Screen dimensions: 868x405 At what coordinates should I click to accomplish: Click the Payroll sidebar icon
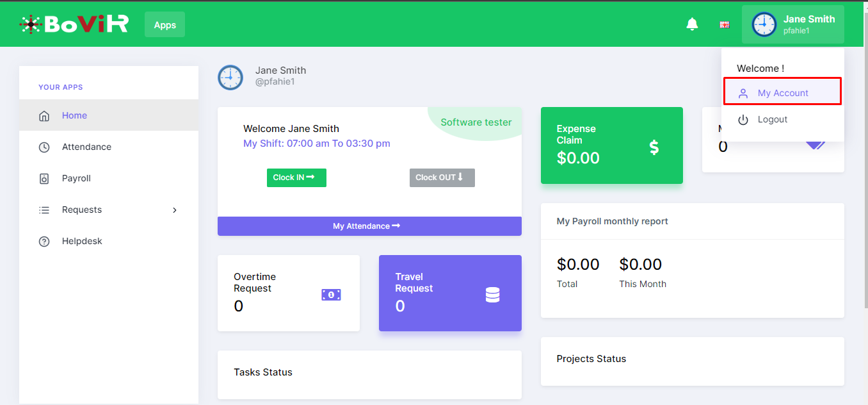(44, 179)
